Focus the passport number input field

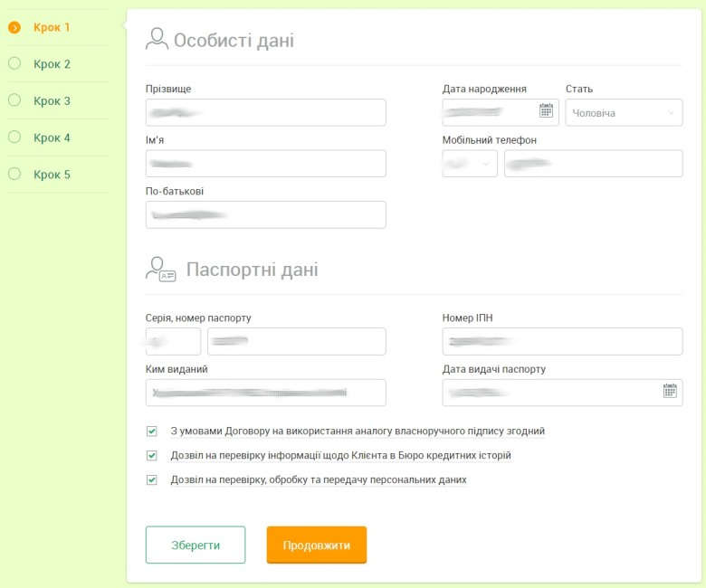click(x=297, y=341)
